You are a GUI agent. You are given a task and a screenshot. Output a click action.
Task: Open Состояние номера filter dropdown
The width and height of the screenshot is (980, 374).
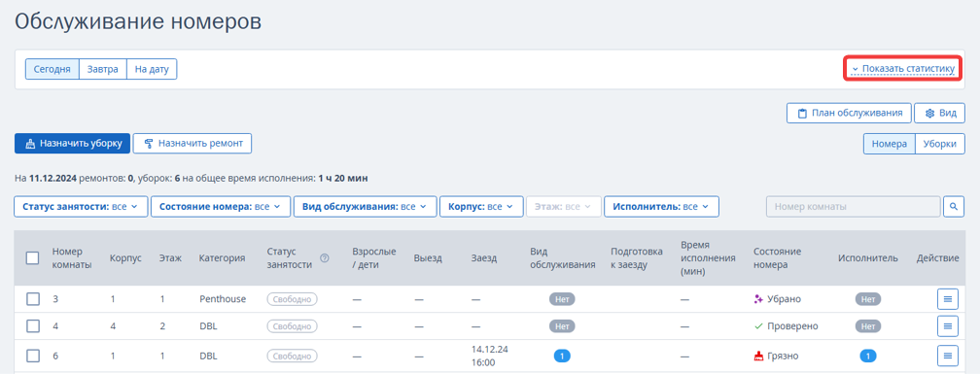pos(221,207)
